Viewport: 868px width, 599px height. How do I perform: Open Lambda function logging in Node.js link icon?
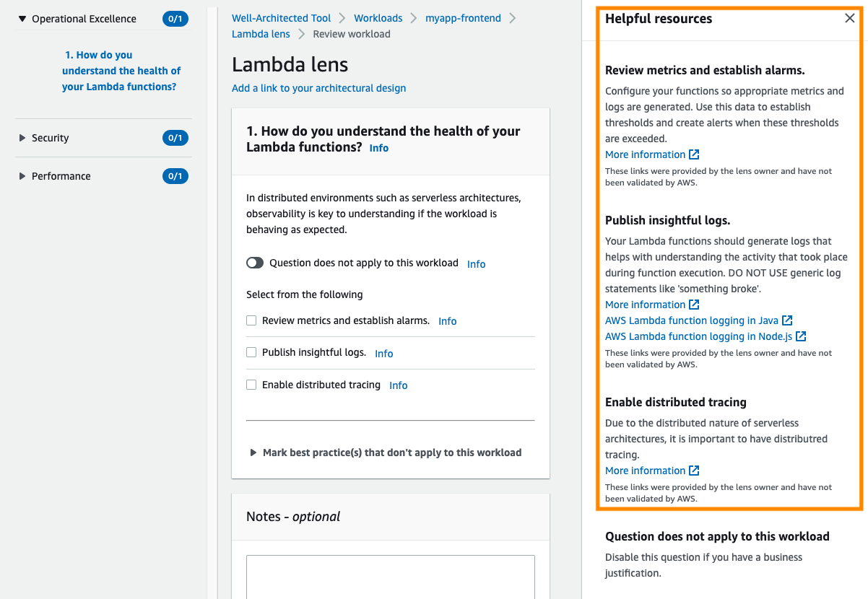click(802, 336)
